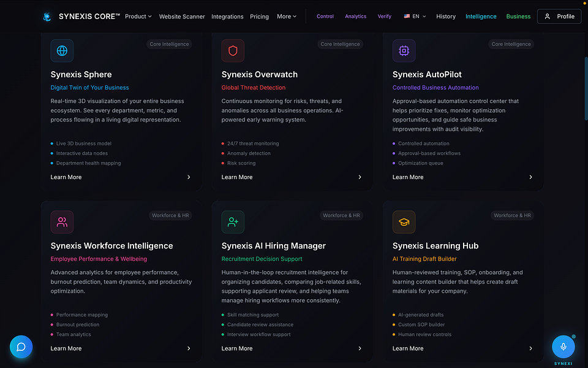Click the Profile person icon
The image size is (588, 368).
tap(547, 17)
